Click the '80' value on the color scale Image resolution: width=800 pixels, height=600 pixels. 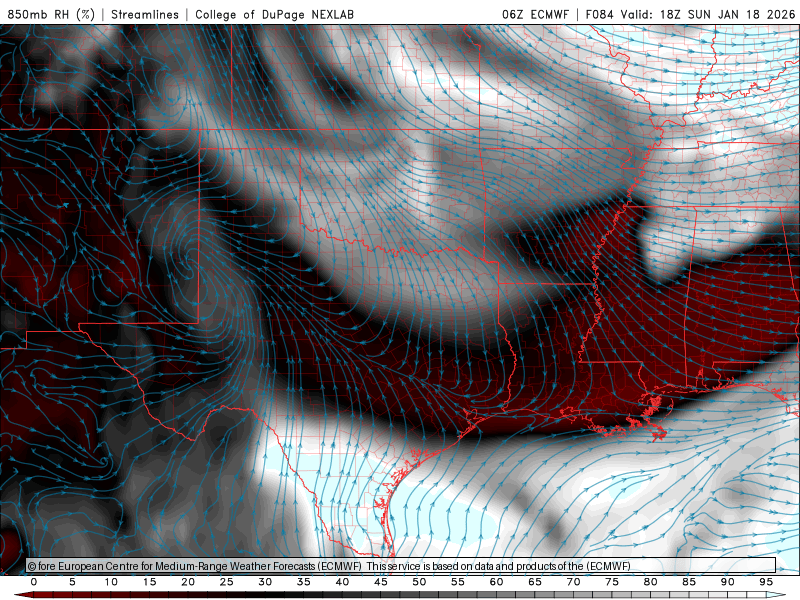tap(651, 582)
